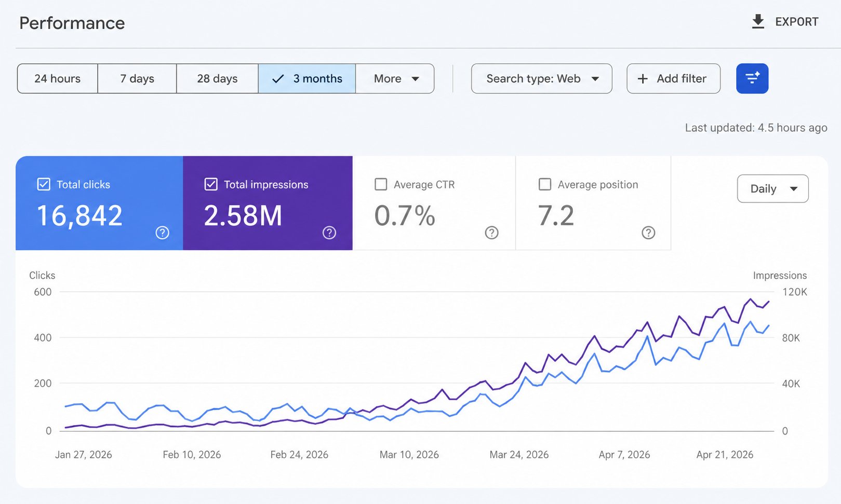The width and height of the screenshot is (841, 504).
Task: Switch to the 28 days range
Action: coord(217,79)
